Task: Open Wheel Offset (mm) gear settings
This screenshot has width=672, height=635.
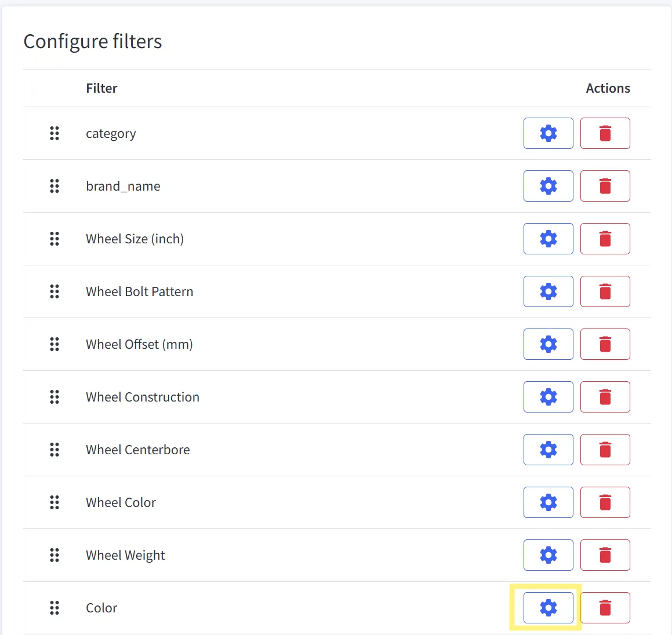Action: [x=548, y=344]
